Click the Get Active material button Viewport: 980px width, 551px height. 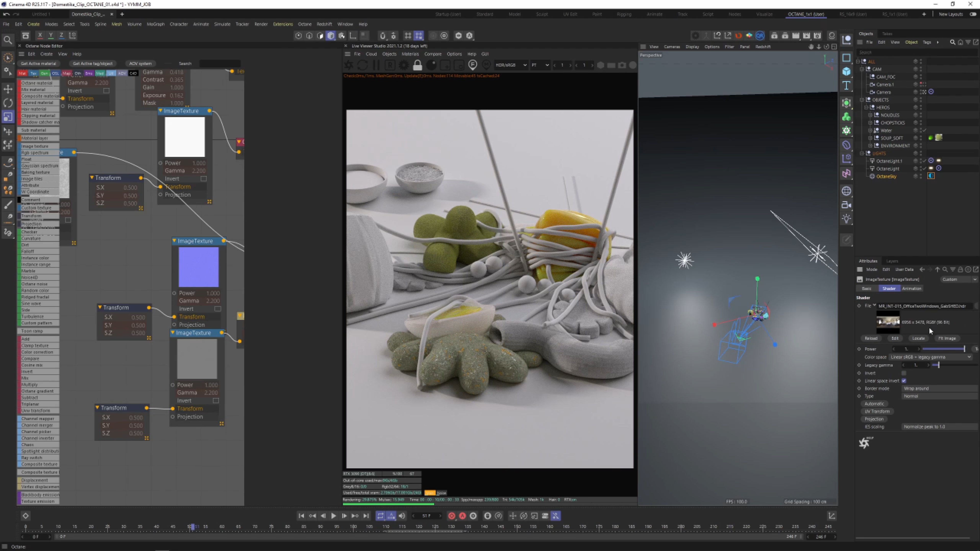[39, 64]
